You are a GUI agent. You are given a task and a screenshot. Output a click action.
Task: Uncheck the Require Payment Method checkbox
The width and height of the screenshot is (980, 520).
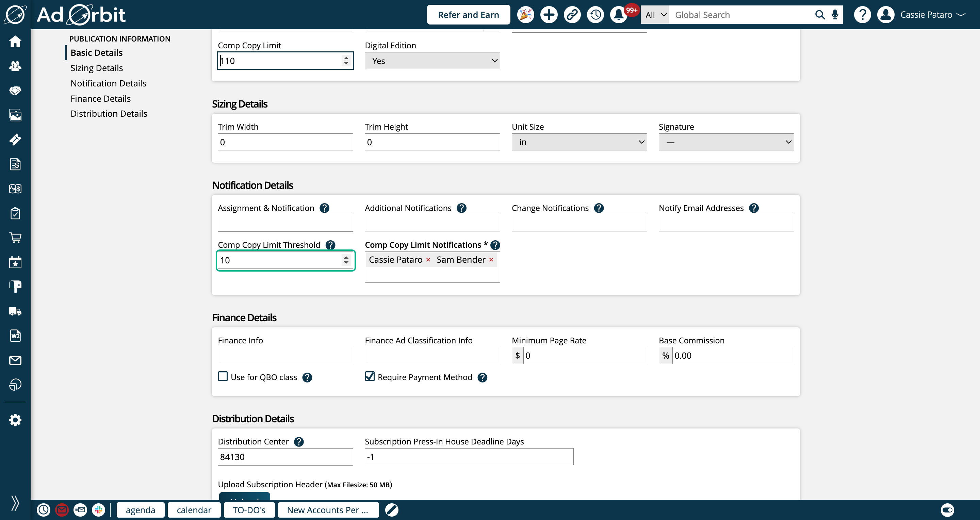coord(370,377)
